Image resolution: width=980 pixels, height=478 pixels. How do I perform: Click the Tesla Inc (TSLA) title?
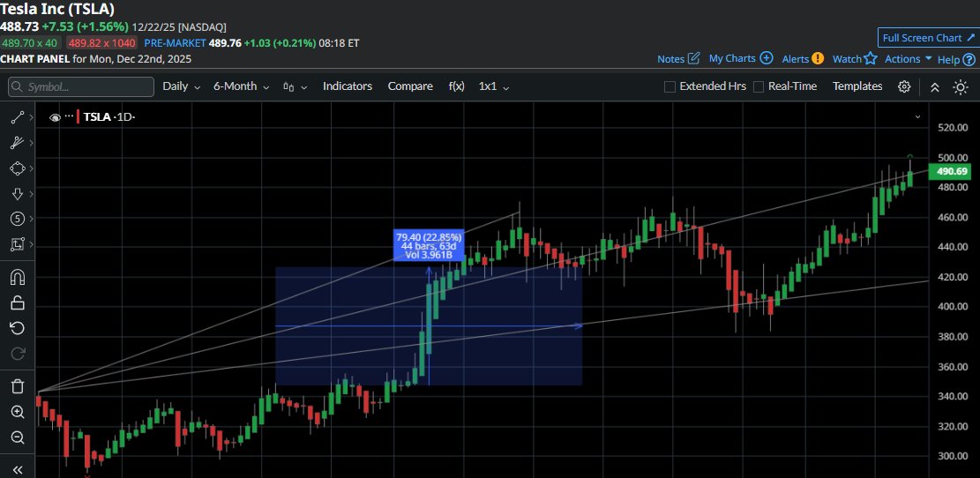point(56,10)
